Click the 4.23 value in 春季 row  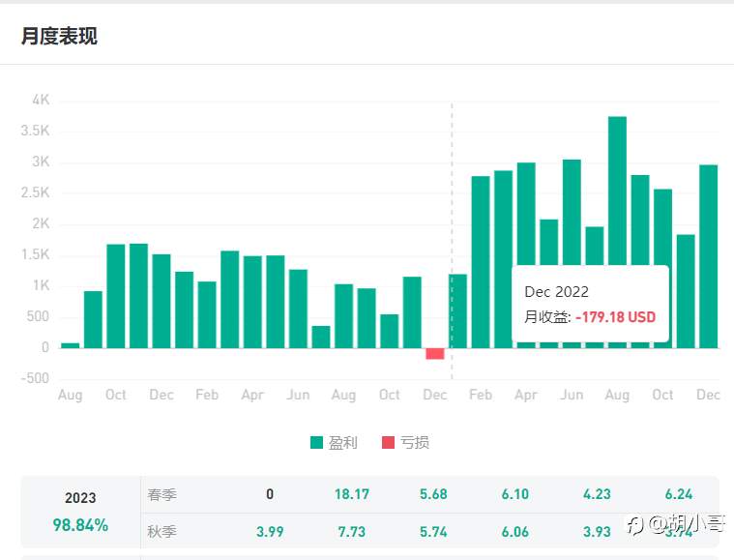point(597,494)
